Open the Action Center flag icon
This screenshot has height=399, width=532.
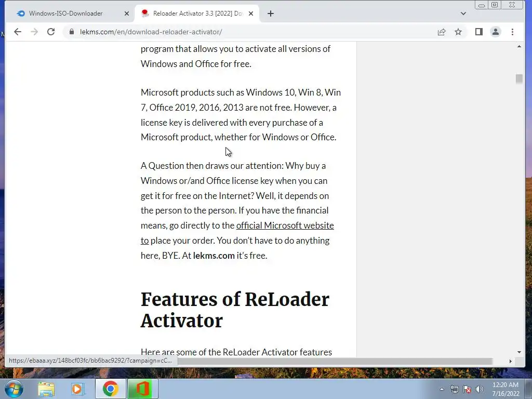pos(467,389)
